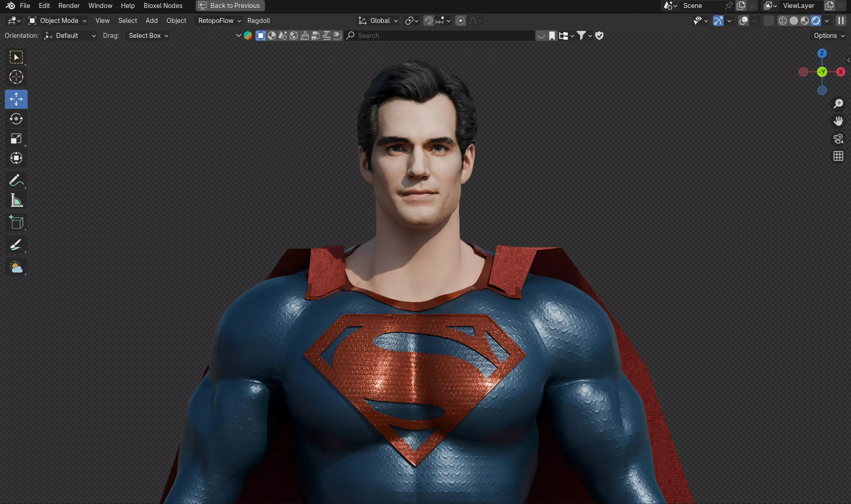Choose the Add Cube tool

click(16, 222)
